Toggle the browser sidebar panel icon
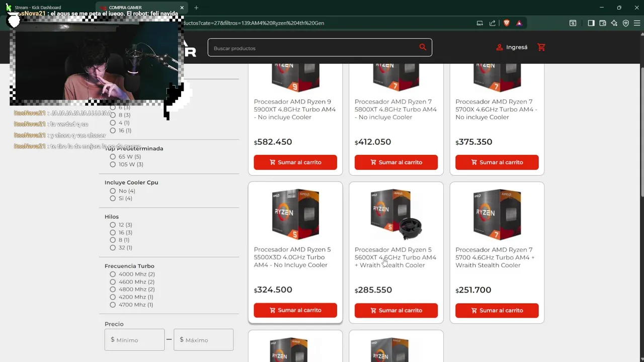 pos(591,23)
